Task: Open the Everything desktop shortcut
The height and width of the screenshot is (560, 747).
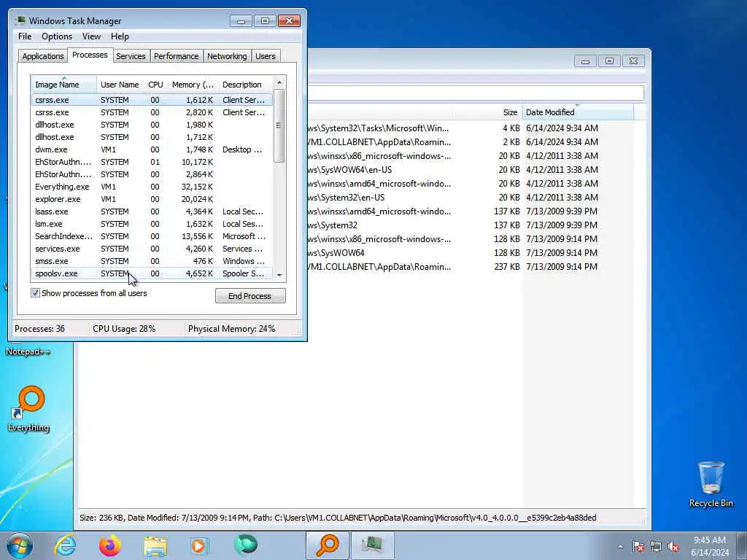Action: tap(28, 408)
